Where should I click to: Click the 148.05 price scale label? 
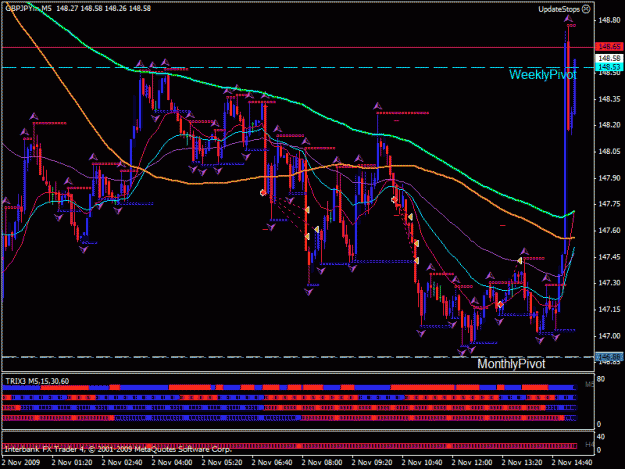coord(609,151)
